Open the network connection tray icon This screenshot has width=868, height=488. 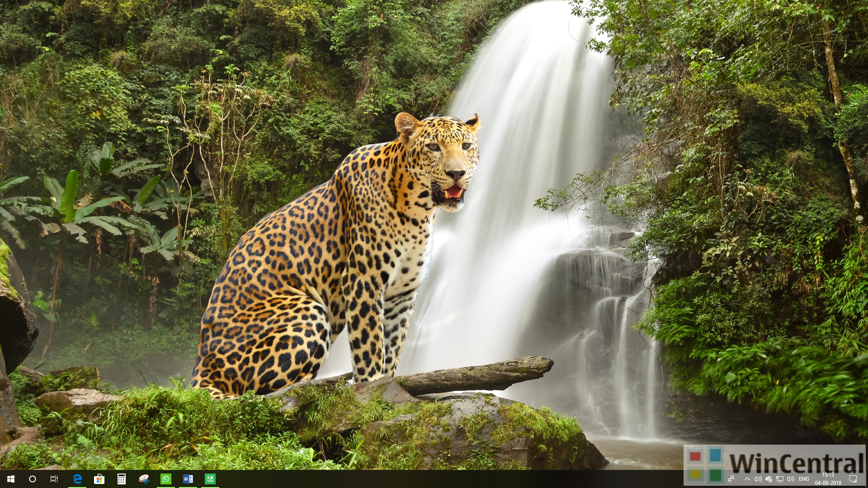pyautogui.click(x=779, y=479)
